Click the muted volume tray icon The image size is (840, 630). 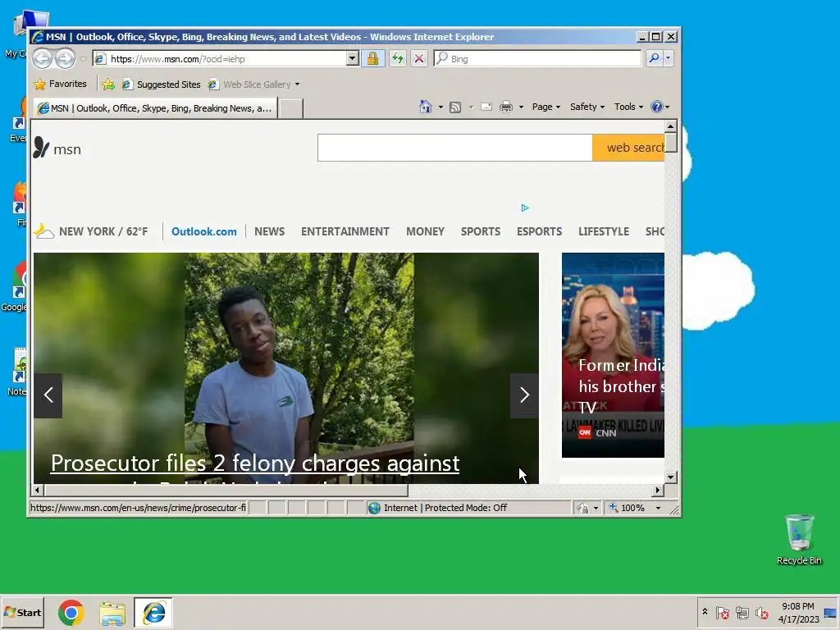click(x=762, y=612)
